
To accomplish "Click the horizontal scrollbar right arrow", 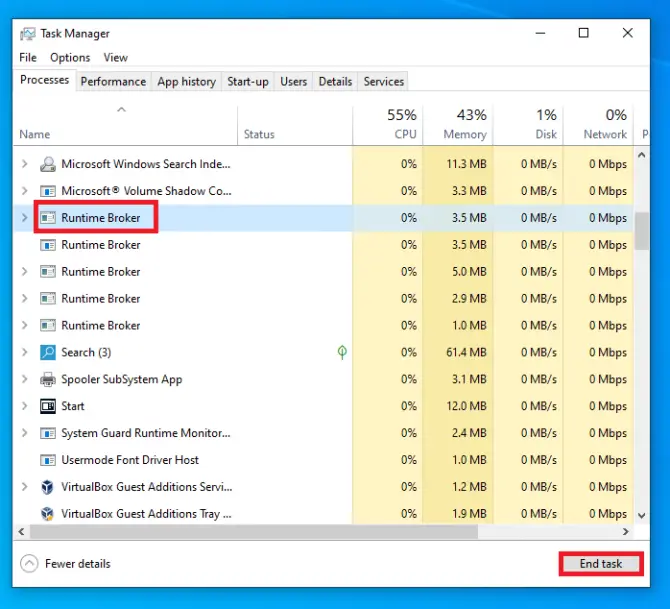I will 626,532.
